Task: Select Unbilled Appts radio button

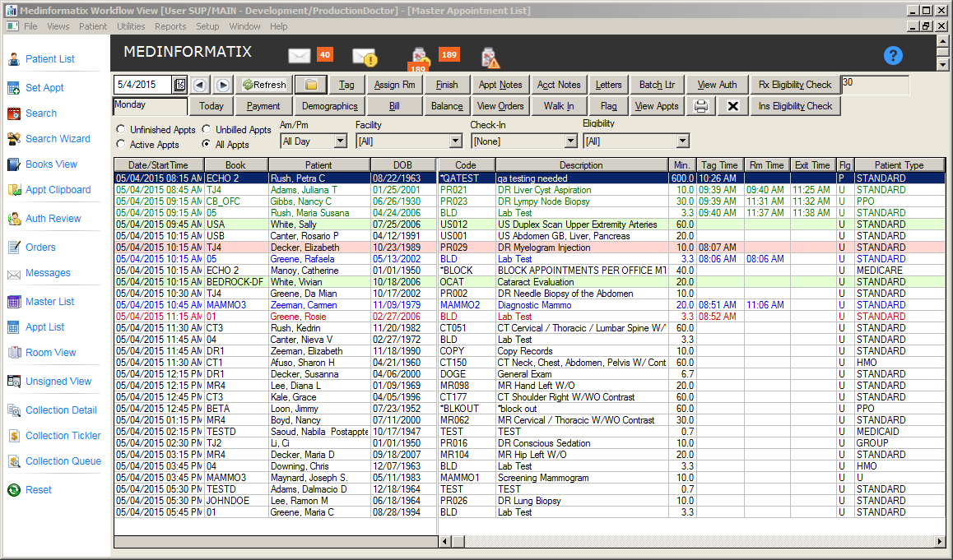Action: (207, 130)
